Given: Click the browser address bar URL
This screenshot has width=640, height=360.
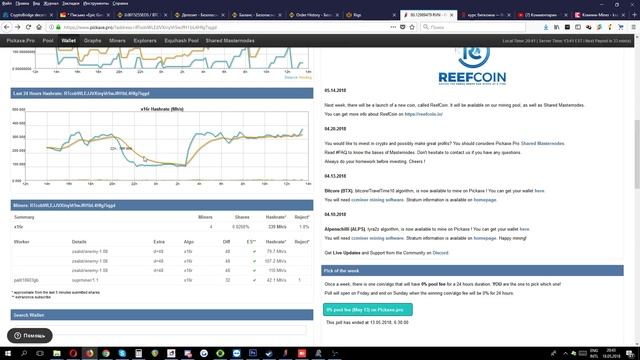Looking at the screenshot, I should click(x=140, y=27).
